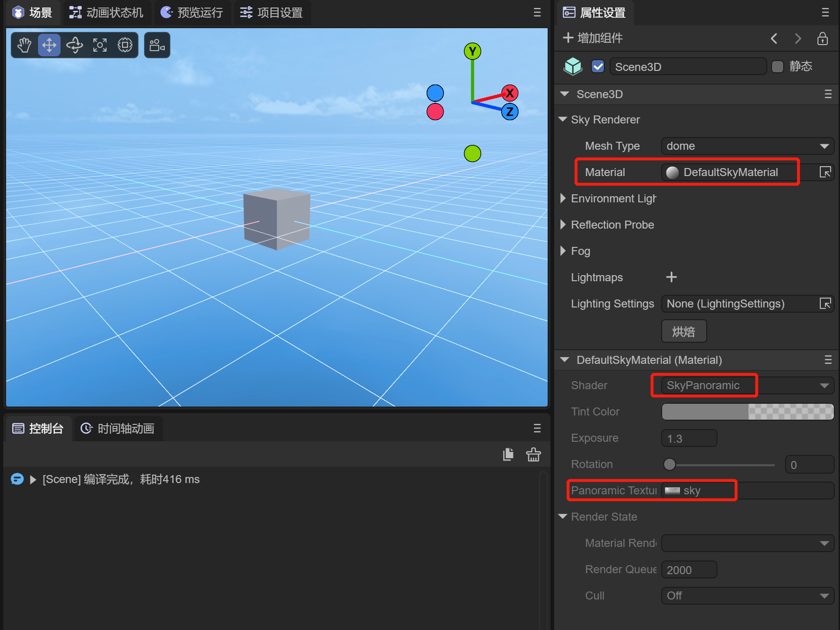This screenshot has height=630, width=840.
Task: Select the move tool in scene toolbar
Action: point(49,45)
